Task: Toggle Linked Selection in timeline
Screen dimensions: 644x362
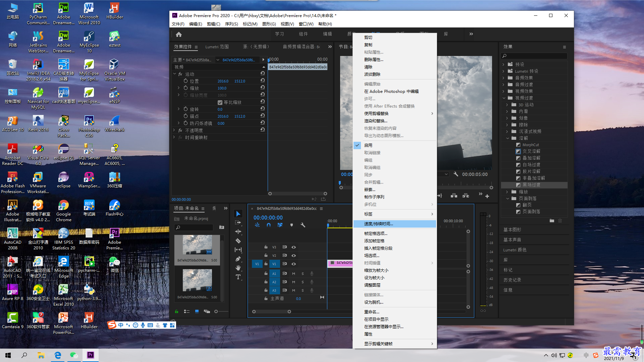Action: [x=280, y=225]
